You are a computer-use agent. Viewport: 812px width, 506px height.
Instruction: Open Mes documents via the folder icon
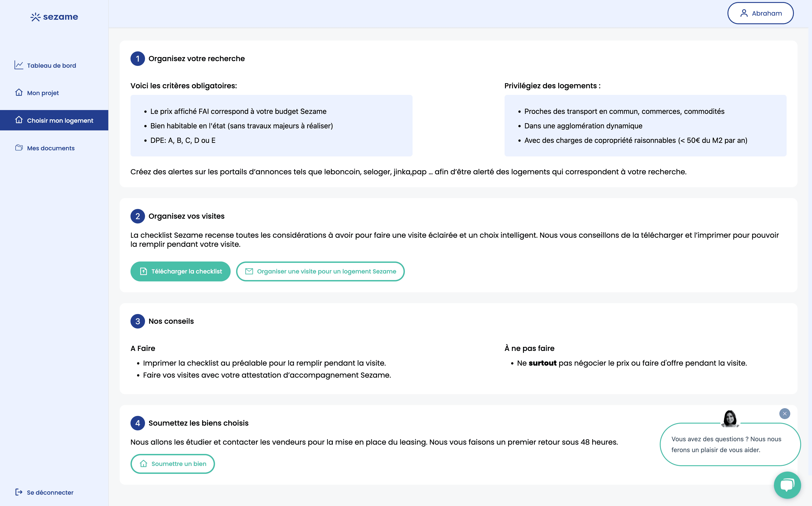pos(19,148)
